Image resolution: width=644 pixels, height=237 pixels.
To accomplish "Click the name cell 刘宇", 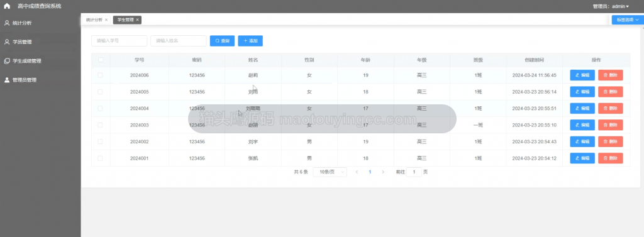I will (253, 141).
